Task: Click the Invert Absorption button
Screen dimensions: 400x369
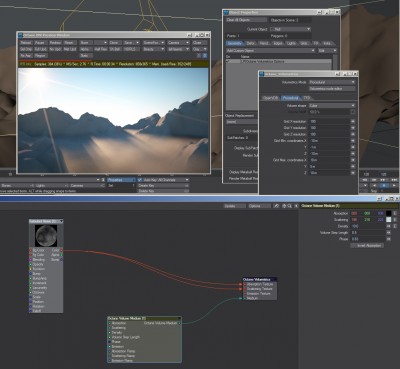Action: coord(367,245)
